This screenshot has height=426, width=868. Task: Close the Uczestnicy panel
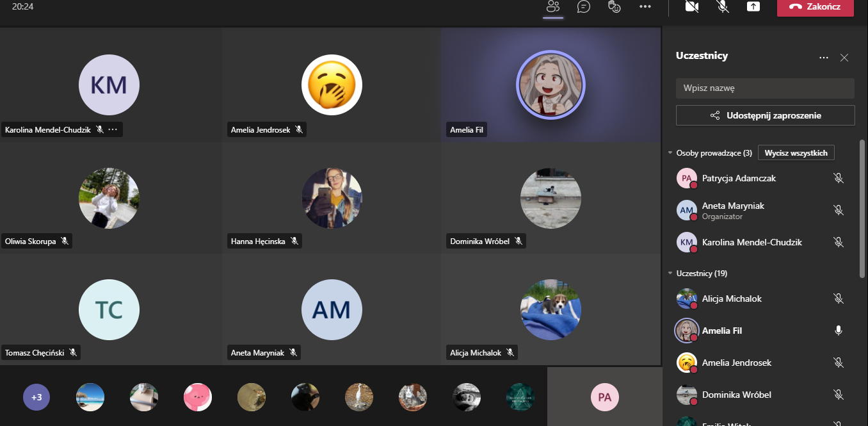click(x=844, y=58)
